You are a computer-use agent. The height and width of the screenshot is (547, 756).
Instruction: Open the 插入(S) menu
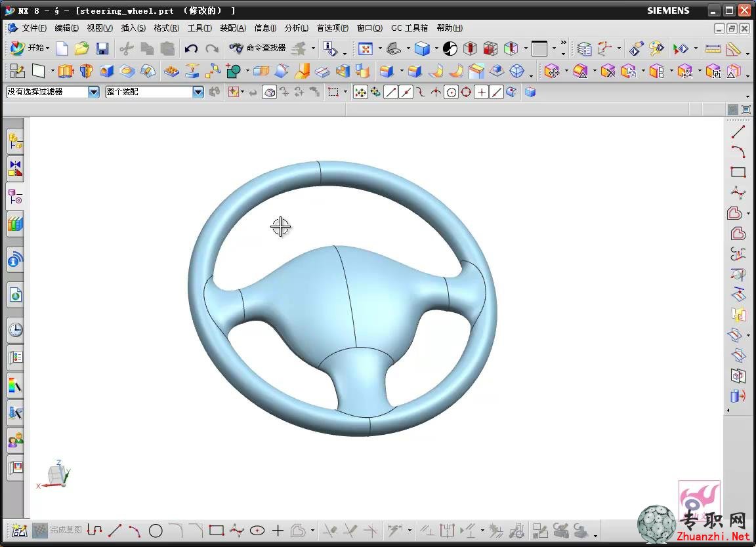pyautogui.click(x=133, y=28)
